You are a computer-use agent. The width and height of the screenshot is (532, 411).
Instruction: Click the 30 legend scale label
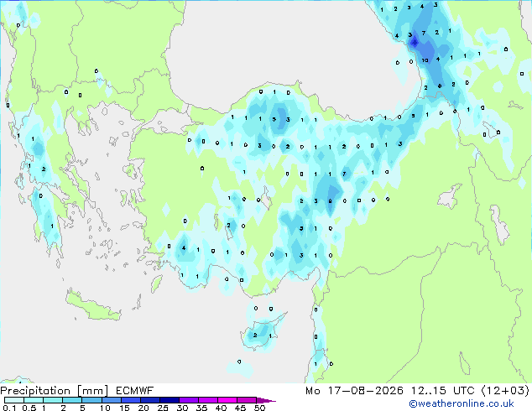(x=182, y=408)
